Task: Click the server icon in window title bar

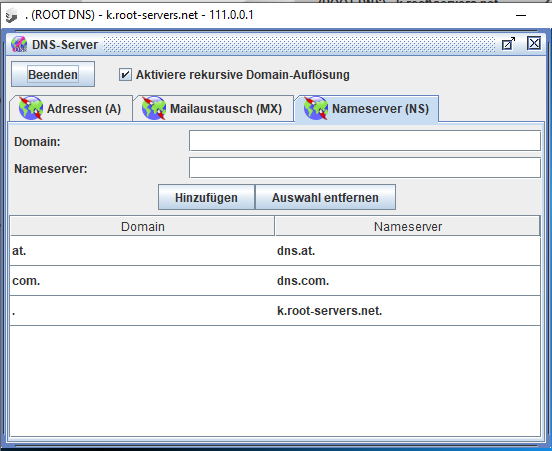Action: click(11, 16)
